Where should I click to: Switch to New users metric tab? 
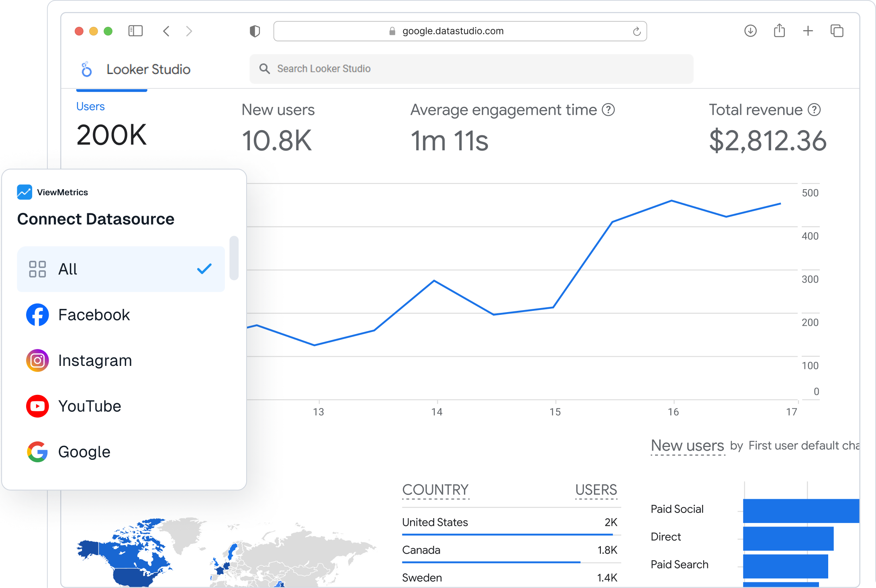coord(278,110)
